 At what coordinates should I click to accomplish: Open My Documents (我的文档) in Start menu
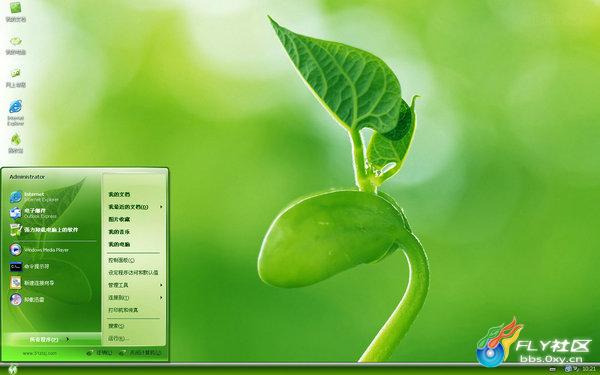(x=119, y=194)
